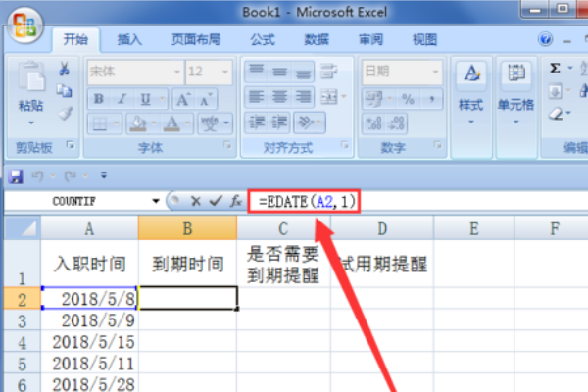Decrease font size with small A
This screenshot has width=588, height=392.
pyautogui.click(x=205, y=99)
